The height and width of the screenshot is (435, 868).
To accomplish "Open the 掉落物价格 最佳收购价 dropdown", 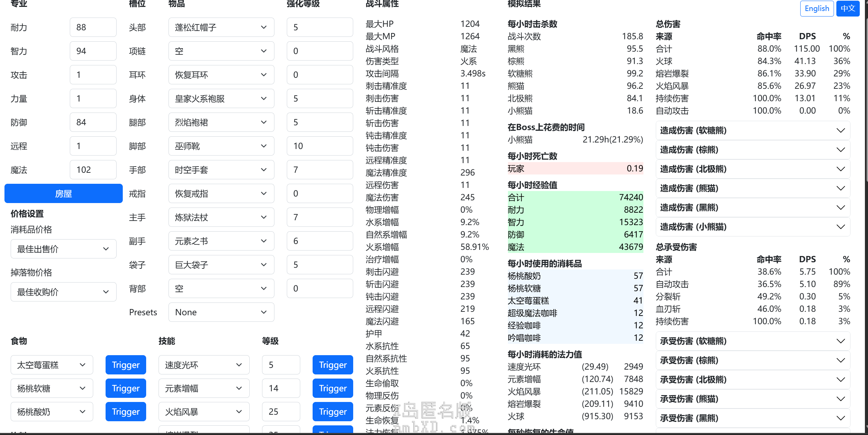I will (x=63, y=292).
